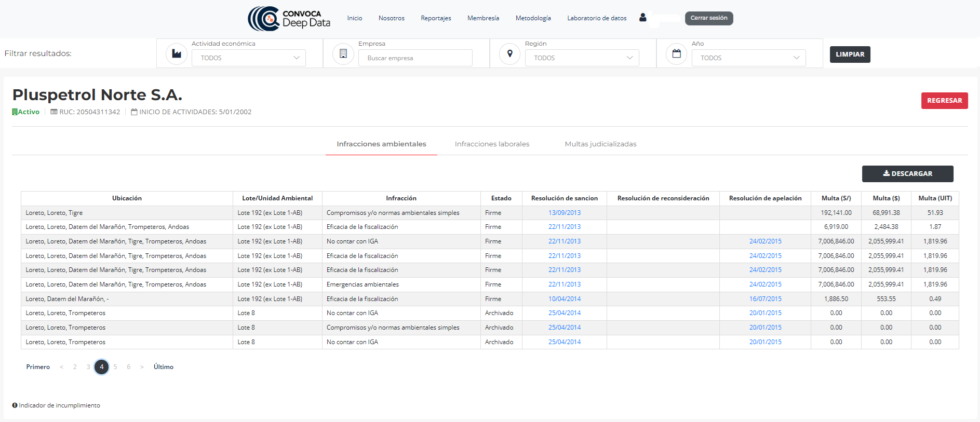Screen dimensions: 980x422
Task: Click the user profile icon
Action: [x=643, y=18]
